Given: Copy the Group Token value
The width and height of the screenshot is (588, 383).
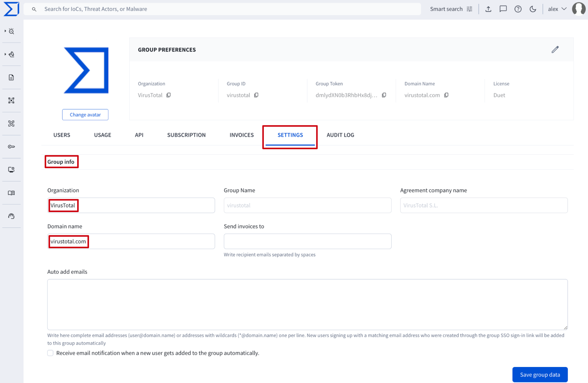Looking at the screenshot, I should pyautogui.click(x=384, y=95).
